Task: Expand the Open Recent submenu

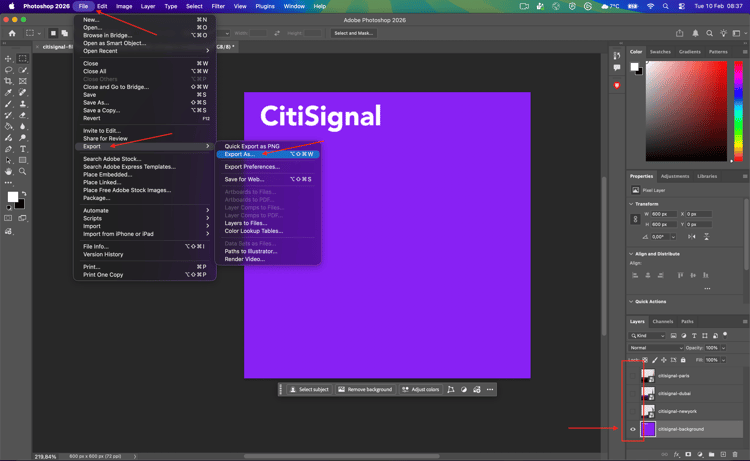Action: click(x=145, y=51)
